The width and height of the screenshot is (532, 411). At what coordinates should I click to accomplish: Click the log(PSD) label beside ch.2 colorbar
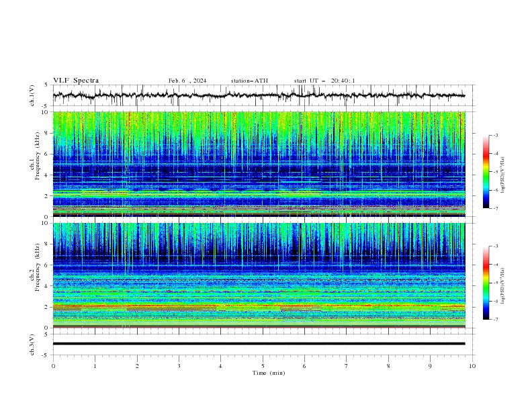[503, 285]
